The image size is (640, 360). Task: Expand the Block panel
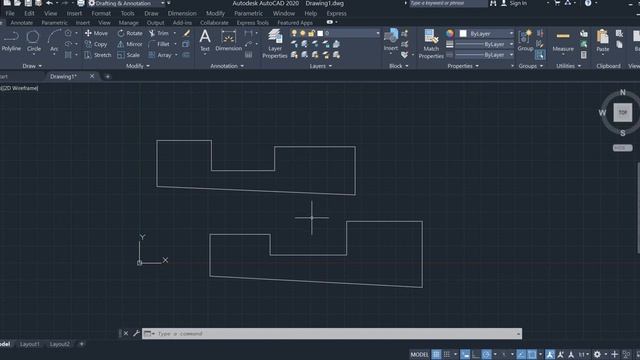pyautogui.click(x=398, y=66)
